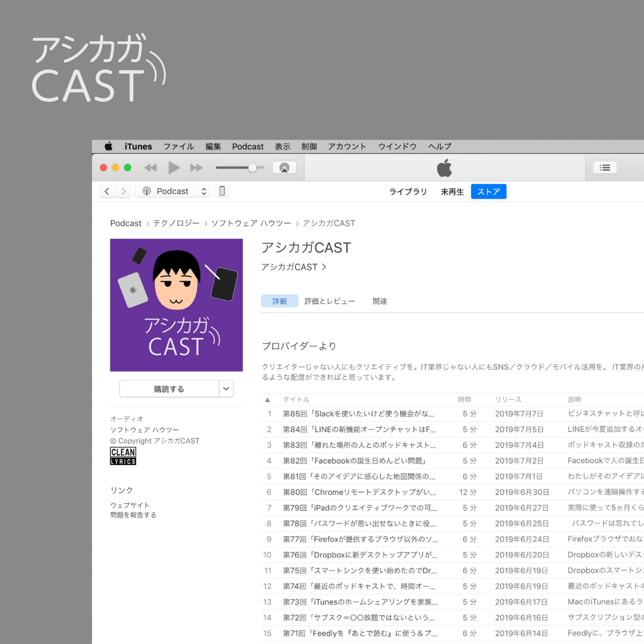Select episode 第82回 Facebook row
Screen dimensions: 644x644
pyautogui.click(x=453, y=461)
